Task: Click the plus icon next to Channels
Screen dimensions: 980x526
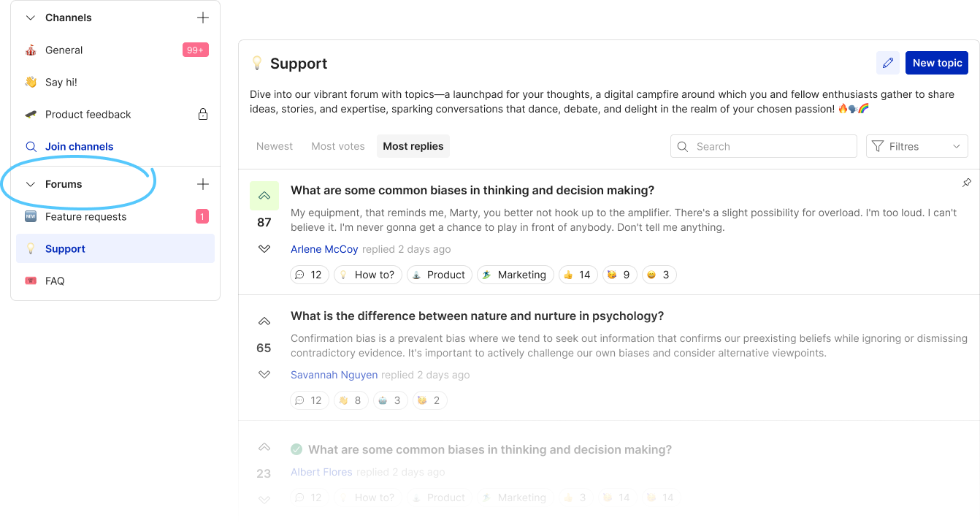Action: [203, 18]
